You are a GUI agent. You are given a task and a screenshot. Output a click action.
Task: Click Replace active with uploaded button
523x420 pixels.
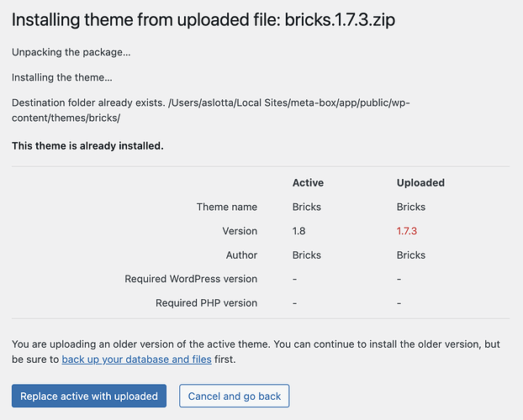[x=89, y=396]
